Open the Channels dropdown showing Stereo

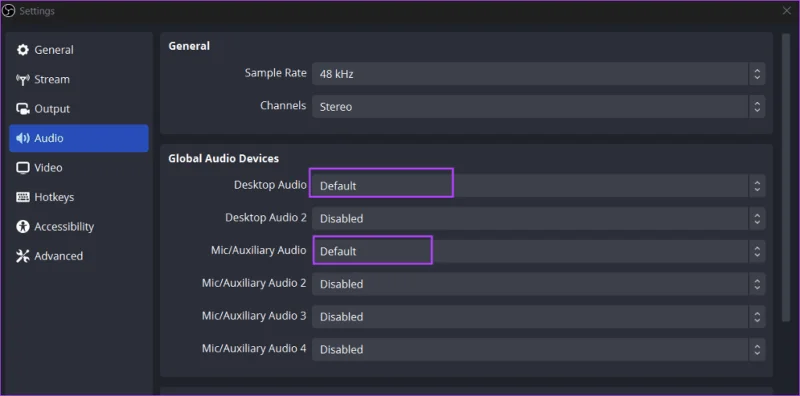(x=538, y=107)
